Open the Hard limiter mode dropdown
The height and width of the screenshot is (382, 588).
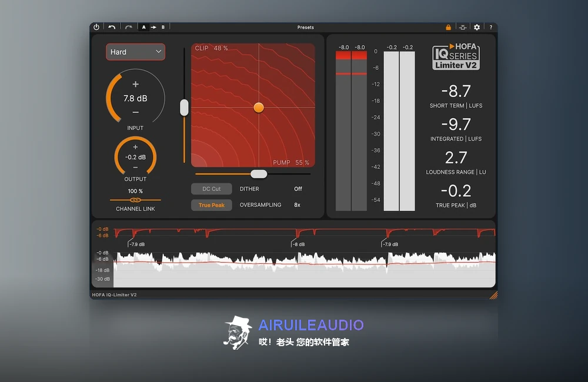135,52
